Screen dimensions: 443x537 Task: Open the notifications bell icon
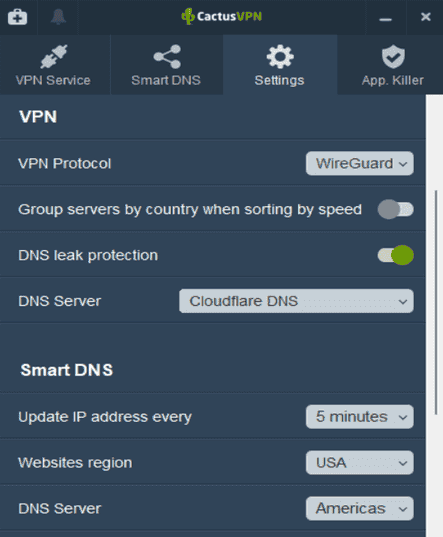[x=58, y=17]
